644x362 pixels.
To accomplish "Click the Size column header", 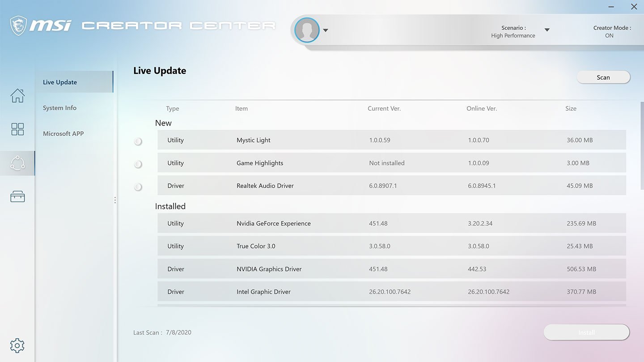I will click(571, 108).
